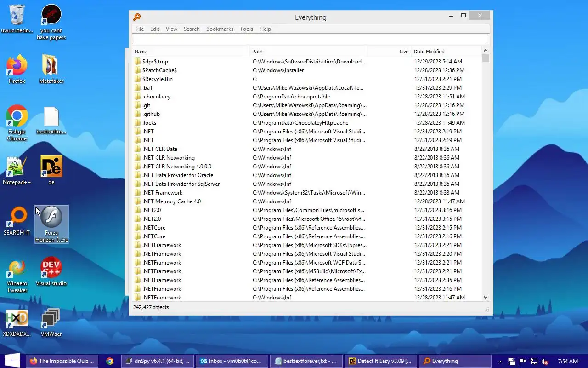Launch the Visual studio Dev-C++ icon
This screenshot has height=368, width=588.
click(51, 272)
